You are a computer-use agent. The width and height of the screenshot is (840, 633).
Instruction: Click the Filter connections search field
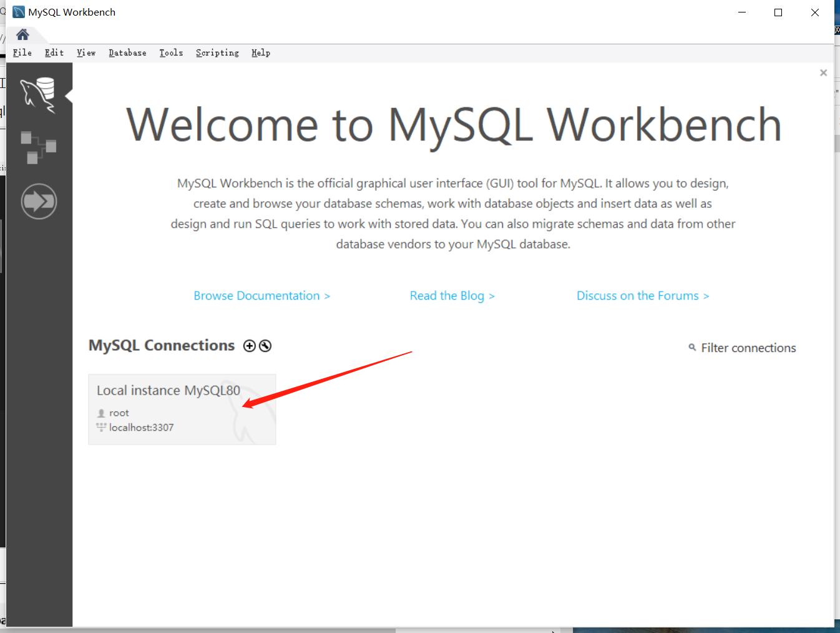[748, 348]
